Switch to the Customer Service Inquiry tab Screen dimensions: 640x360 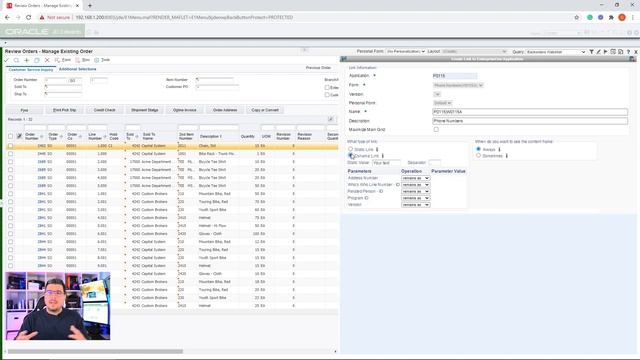[31, 69]
